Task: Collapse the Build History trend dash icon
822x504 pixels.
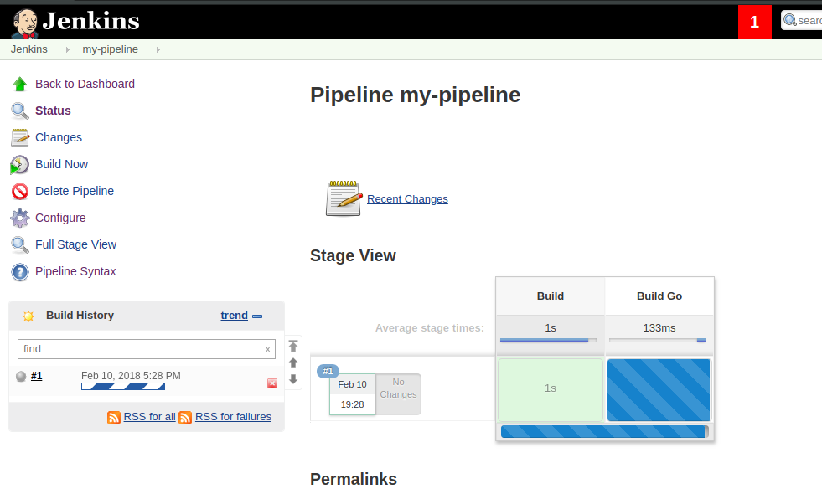Action: (257, 316)
